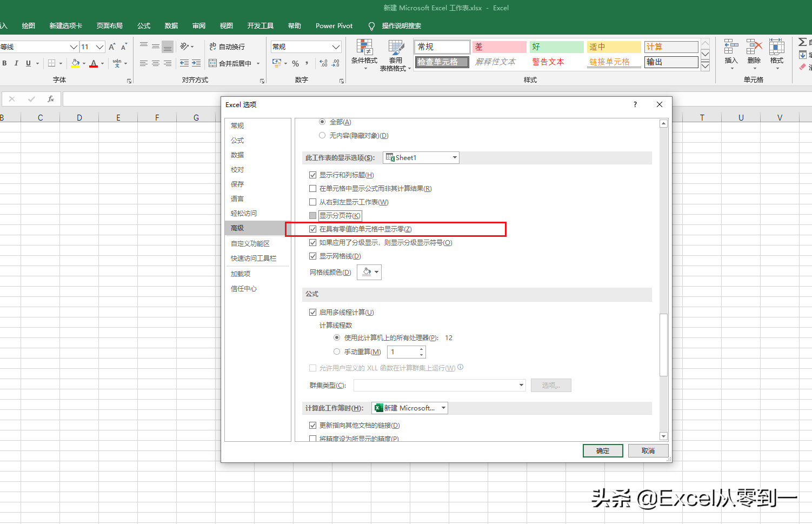Click the phonetic guide (wén) icon
This screenshot has height=524, width=812.
point(117,63)
